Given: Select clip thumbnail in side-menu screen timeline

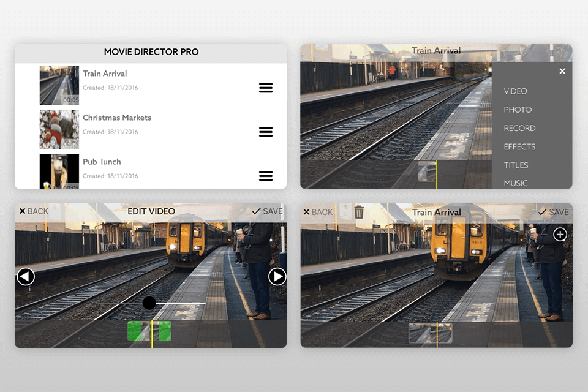Looking at the screenshot, I should [427, 171].
